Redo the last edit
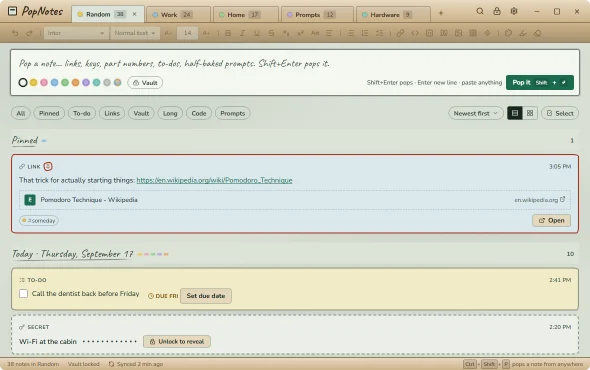The image size is (590, 370). coord(29,33)
